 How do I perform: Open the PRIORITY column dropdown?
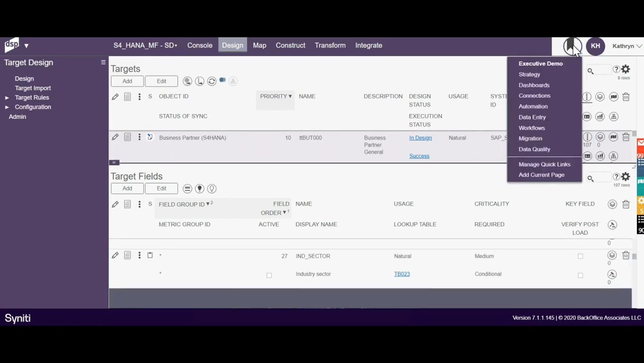coord(290,96)
